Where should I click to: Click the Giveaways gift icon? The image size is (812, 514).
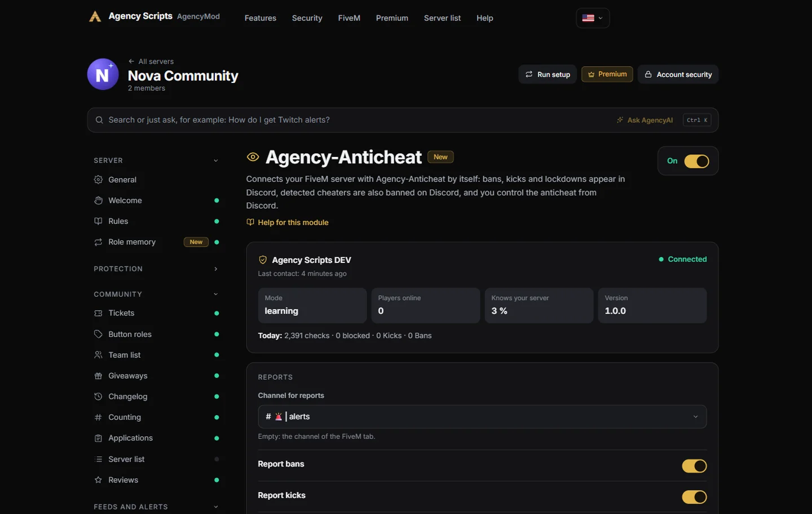98,376
